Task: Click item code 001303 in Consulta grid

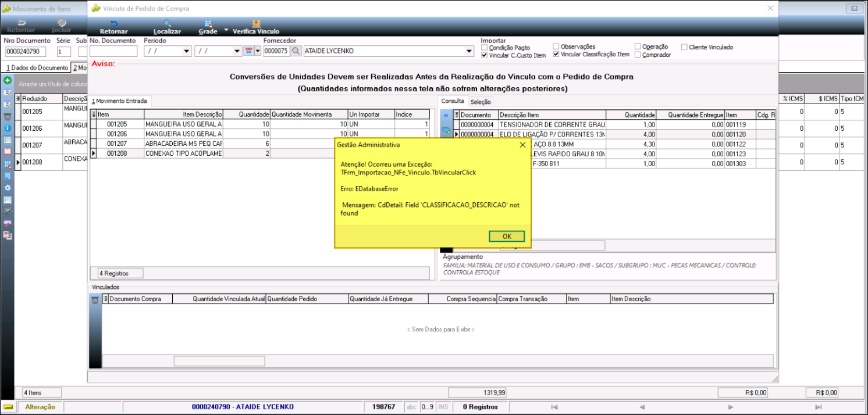Action: [739, 164]
